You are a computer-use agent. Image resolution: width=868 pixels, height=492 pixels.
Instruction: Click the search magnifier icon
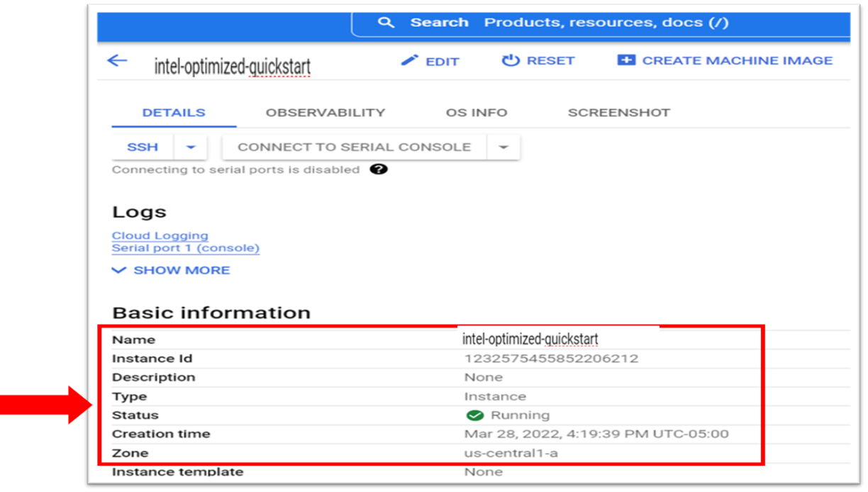(386, 23)
